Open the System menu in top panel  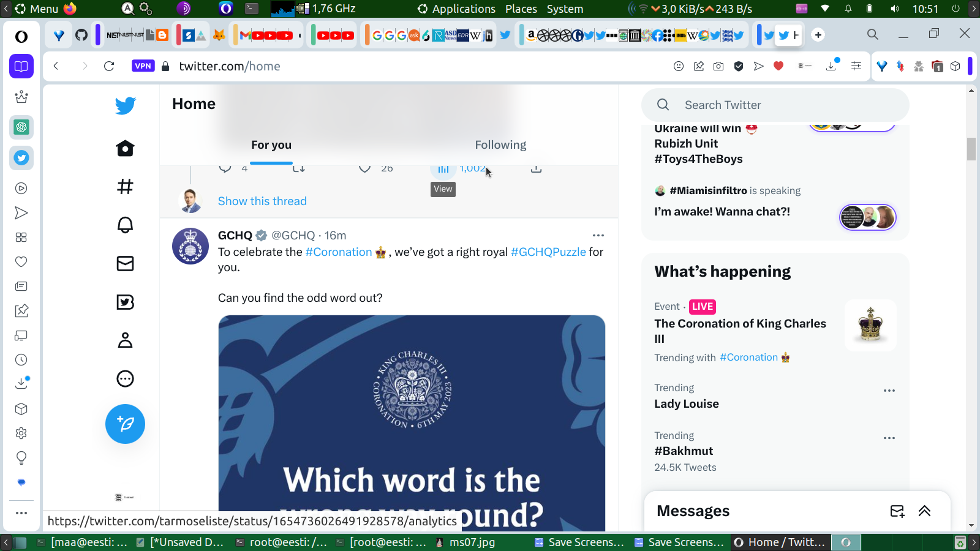point(565,9)
